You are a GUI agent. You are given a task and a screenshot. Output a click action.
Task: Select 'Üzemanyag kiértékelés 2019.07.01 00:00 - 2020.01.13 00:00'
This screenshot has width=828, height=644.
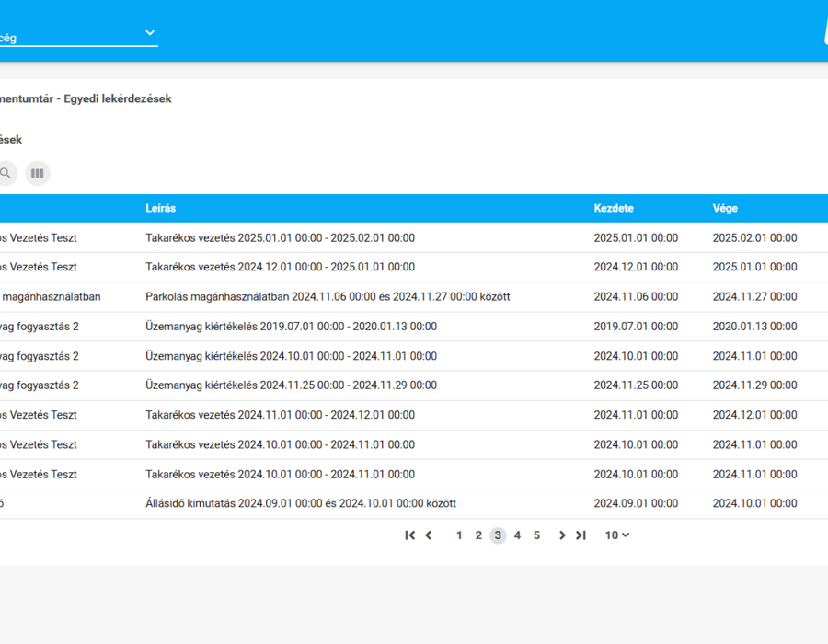tap(292, 327)
